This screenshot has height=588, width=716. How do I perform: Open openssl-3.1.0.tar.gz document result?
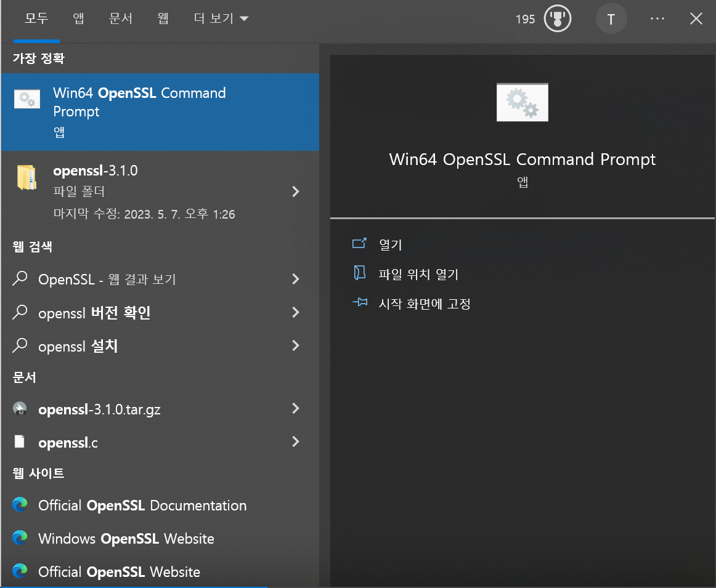[x=160, y=409]
